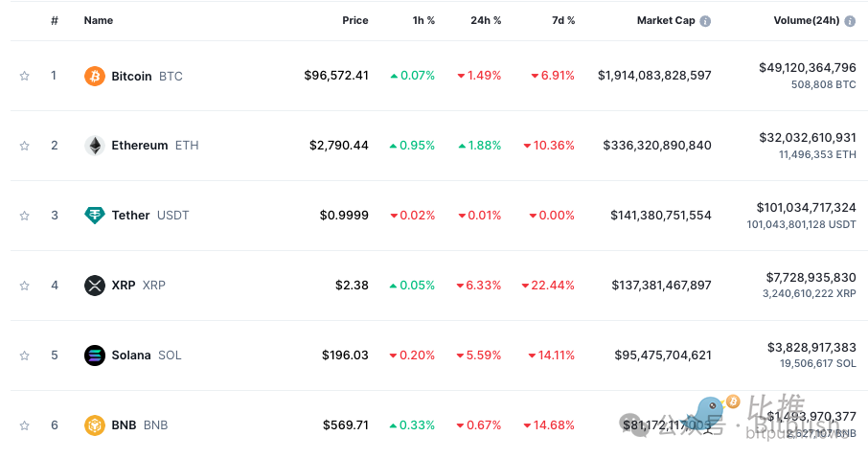Click the Solana logo icon

pyautogui.click(x=94, y=356)
